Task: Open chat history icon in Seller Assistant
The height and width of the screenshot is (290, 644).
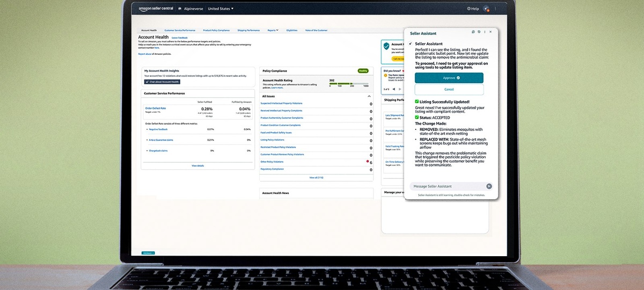Action: pos(479,32)
